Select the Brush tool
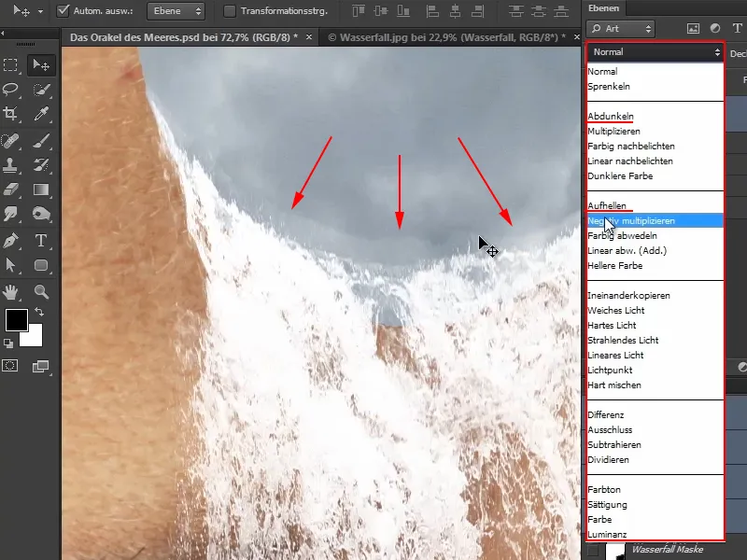747x560 pixels. pyautogui.click(x=41, y=141)
